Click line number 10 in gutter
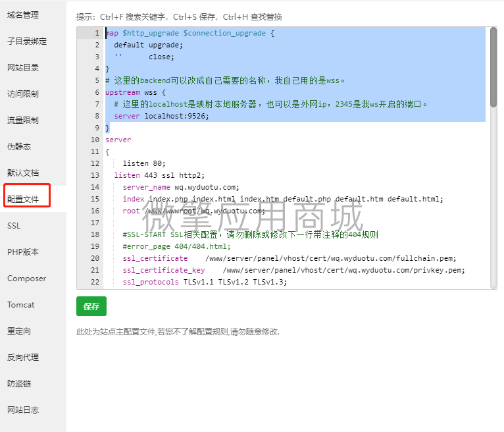 [95, 140]
